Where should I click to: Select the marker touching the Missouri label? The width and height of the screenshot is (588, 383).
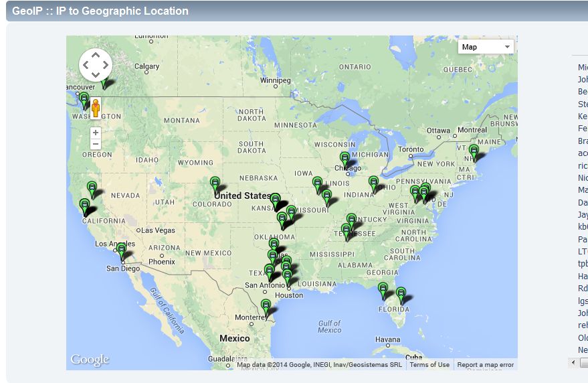tap(292, 212)
